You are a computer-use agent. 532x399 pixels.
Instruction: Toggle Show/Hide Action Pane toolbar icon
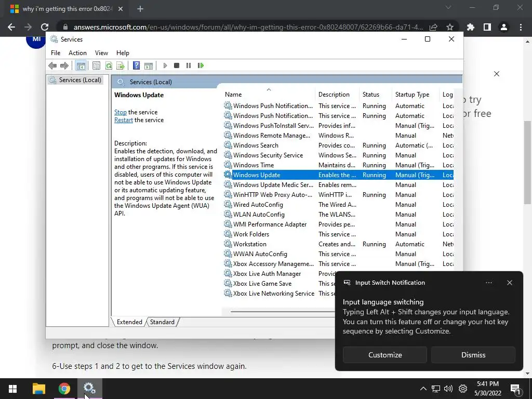[x=149, y=65]
